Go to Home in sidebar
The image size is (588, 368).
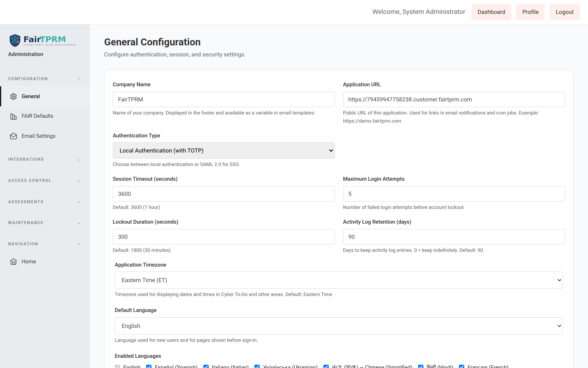45,261
